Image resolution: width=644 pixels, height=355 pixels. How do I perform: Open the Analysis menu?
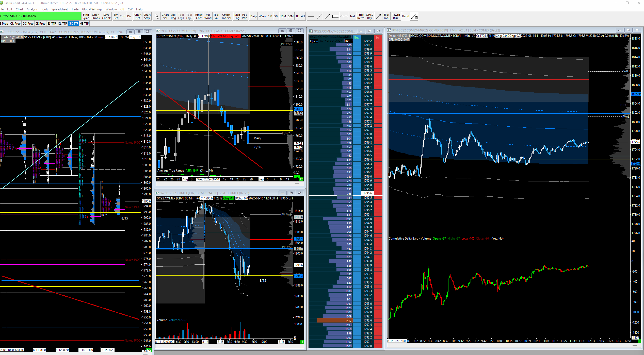coord(32,9)
